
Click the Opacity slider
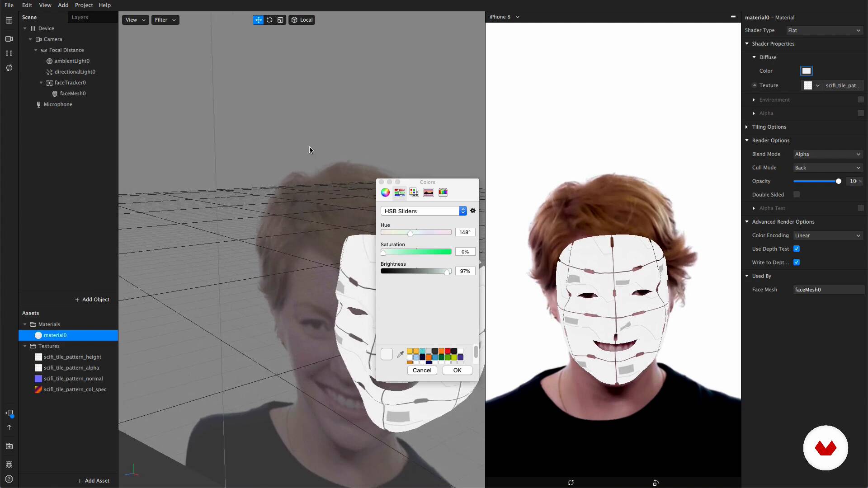[817, 181]
